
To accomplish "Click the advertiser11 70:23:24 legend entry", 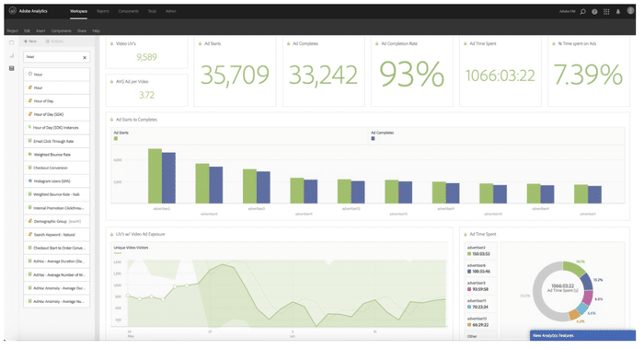I will [x=479, y=304].
